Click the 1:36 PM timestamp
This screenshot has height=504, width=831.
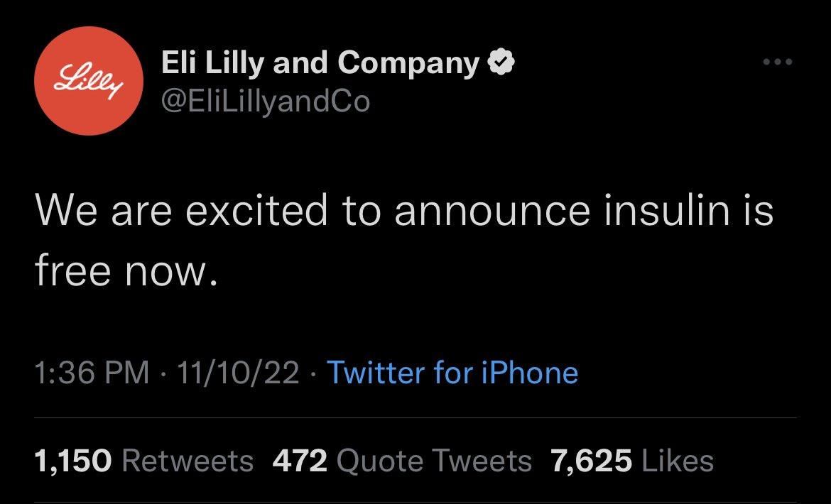92,373
